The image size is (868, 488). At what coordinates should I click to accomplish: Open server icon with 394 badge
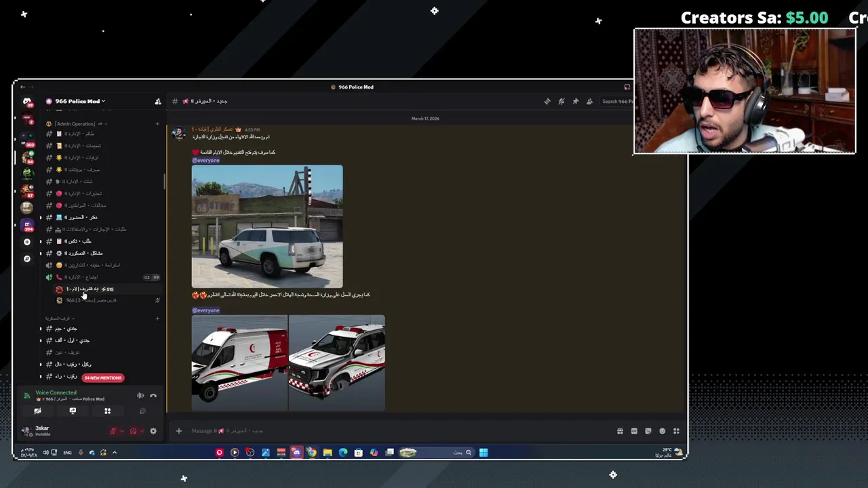27,225
